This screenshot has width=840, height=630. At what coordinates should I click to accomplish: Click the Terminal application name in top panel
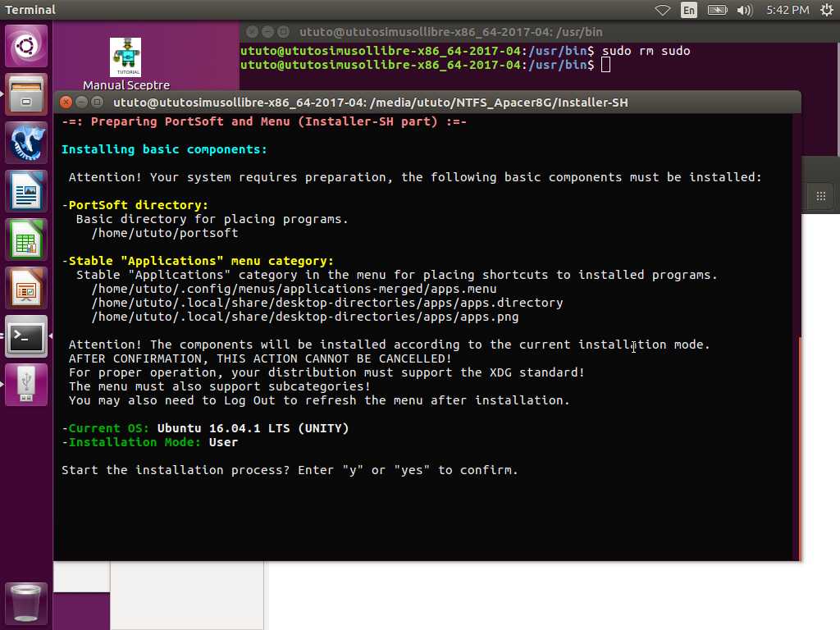pos(30,10)
